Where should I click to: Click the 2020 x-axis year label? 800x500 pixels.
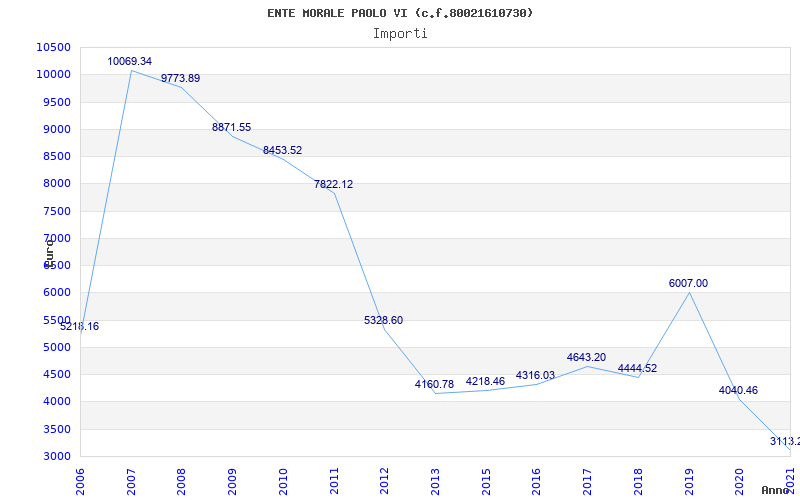(x=740, y=482)
